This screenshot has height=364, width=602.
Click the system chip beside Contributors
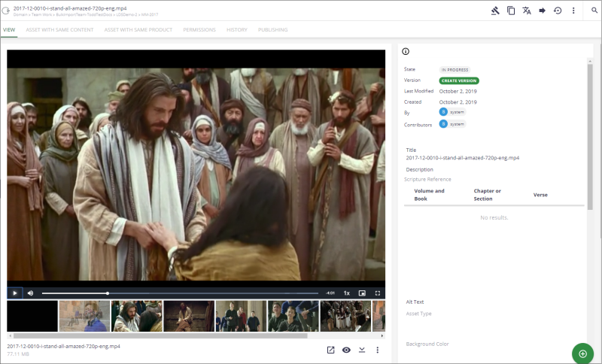pos(453,124)
